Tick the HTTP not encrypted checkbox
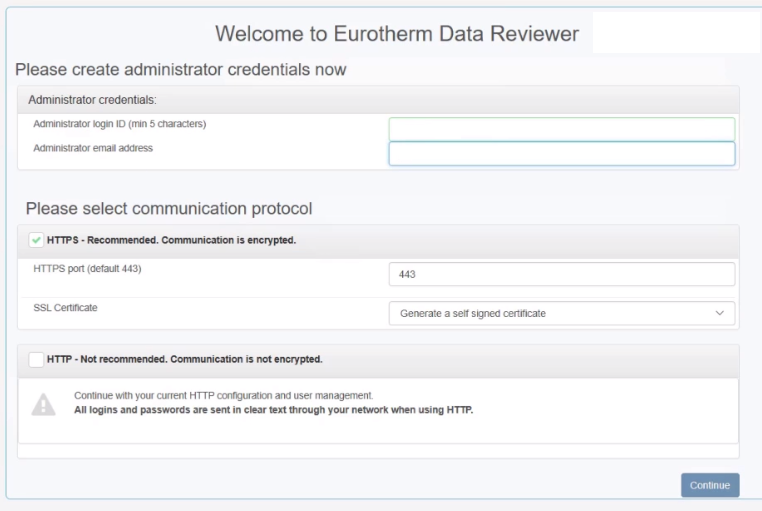 click(x=35, y=359)
